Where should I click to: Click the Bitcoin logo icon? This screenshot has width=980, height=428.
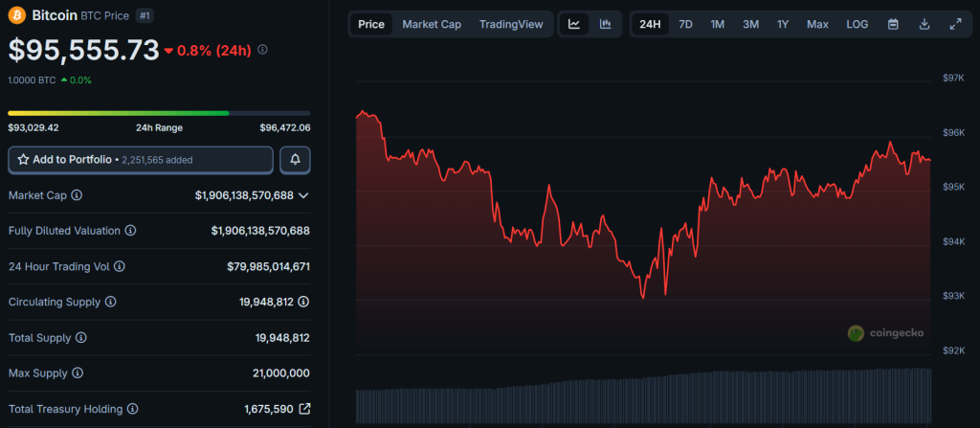(17, 15)
